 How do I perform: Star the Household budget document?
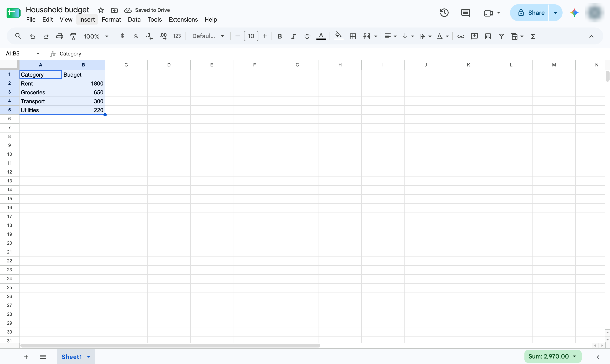pyautogui.click(x=101, y=10)
